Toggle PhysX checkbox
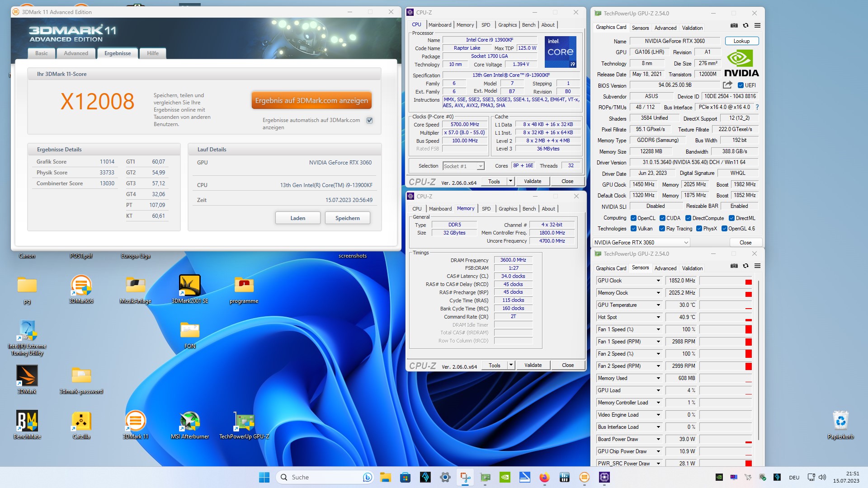The height and width of the screenshot is (488, 868). tap(699, 229)
